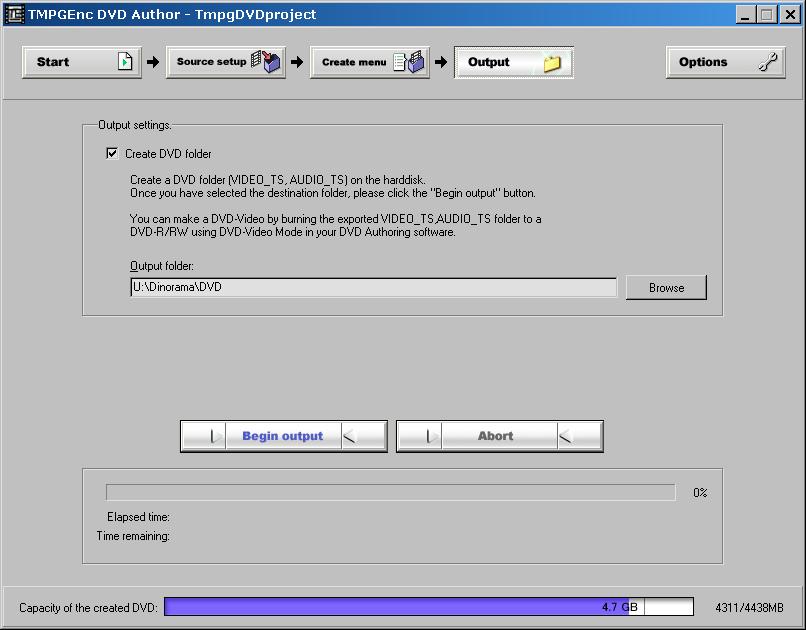Click the film clip icon on Source setup
The height and width of the screenshot is (630, 806).
[x=267, y=62]
